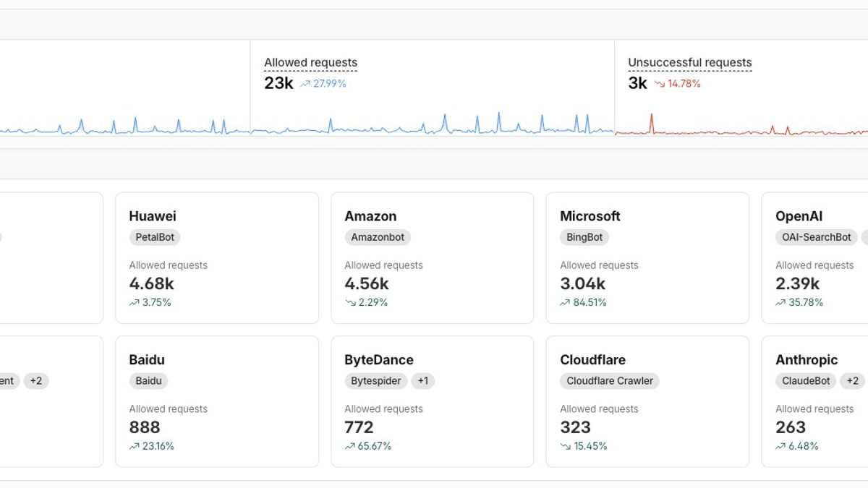Click the red unsuccessful requests sparkline chart
The height and width of the screenshot is (488, 868).
pos(741,124)
